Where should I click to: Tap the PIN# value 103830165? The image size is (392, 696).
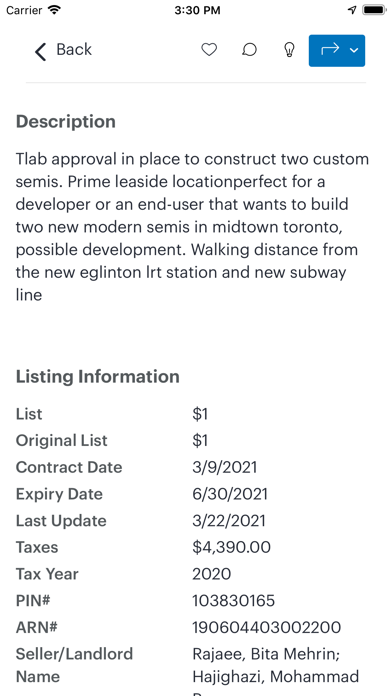point(234,601)
